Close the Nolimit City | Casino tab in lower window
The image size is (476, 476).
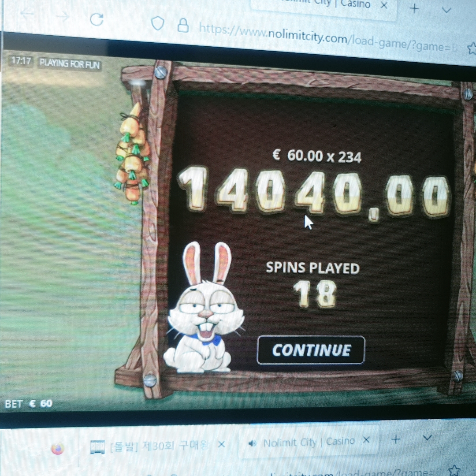pos(366,440)
